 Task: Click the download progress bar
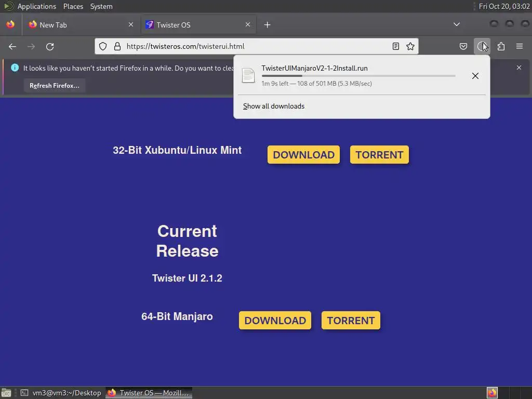358,76
